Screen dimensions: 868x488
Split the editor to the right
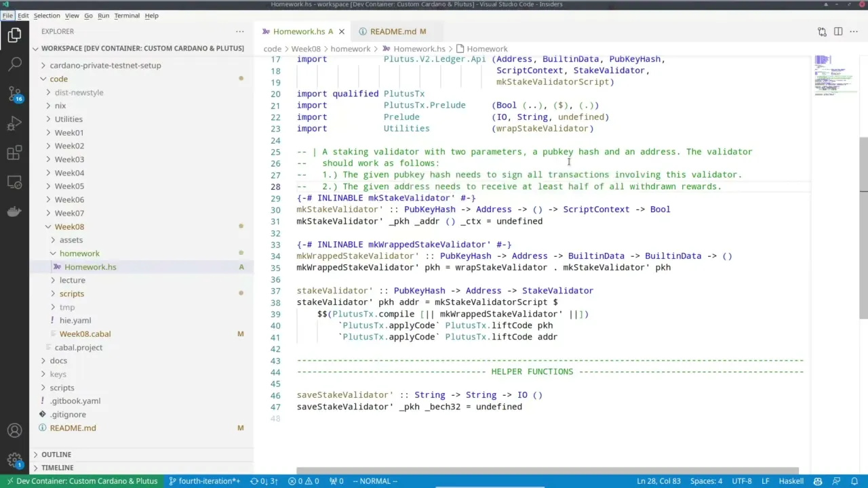[x=838, y=31]
